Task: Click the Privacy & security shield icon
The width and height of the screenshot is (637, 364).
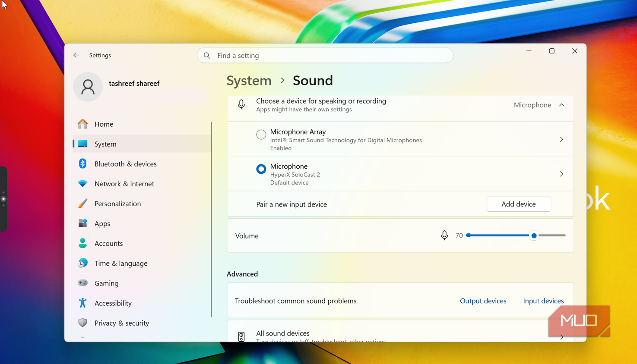Action: (x=82, y=323)
